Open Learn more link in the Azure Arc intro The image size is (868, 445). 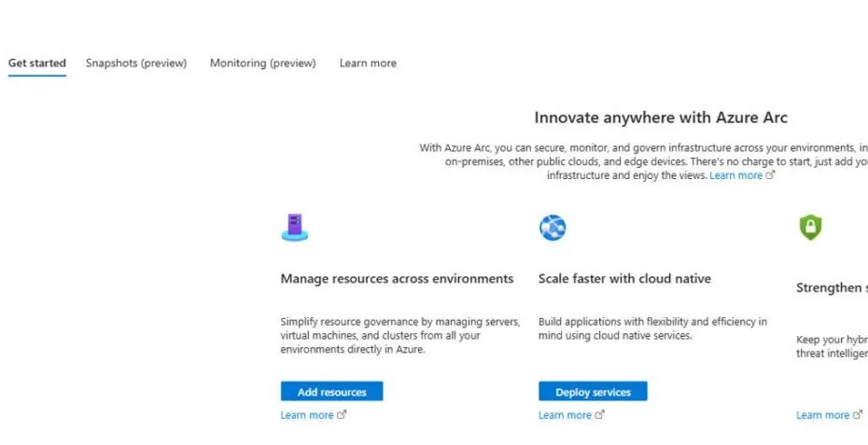tap(735, 175)
